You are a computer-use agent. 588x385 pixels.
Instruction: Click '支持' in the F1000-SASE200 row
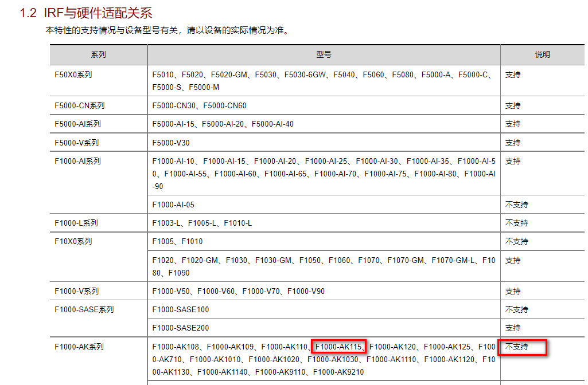point(513,328)
